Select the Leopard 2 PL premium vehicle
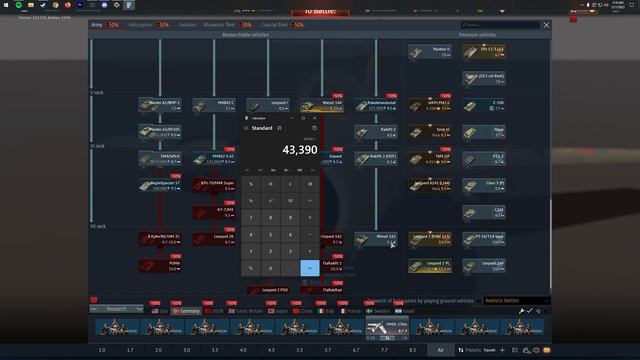640x360 pixels. 430,266
